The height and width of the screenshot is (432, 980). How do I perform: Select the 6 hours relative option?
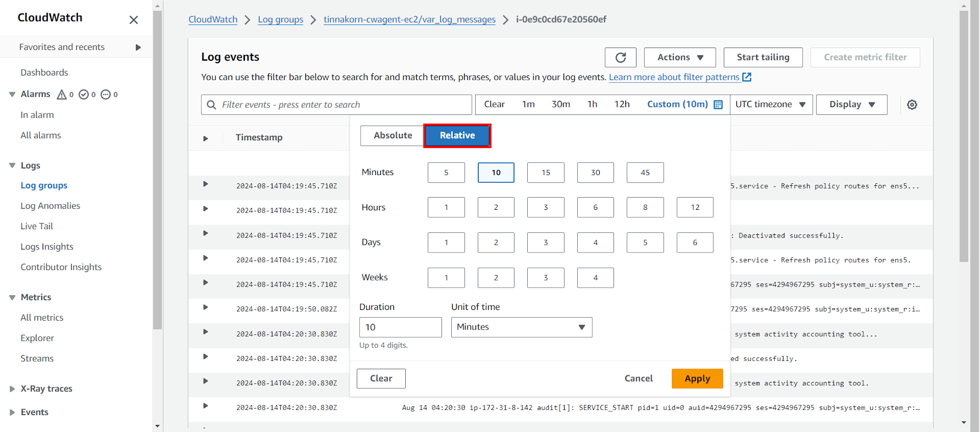pos(595,207)
